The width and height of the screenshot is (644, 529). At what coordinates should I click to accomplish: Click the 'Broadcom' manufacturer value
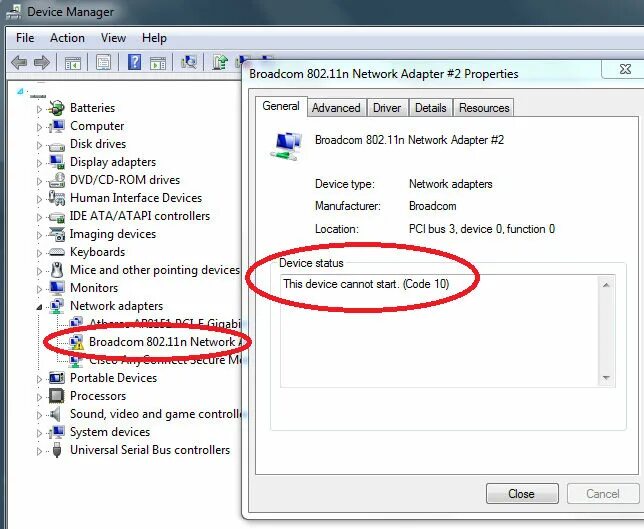[x=432, y=206]
